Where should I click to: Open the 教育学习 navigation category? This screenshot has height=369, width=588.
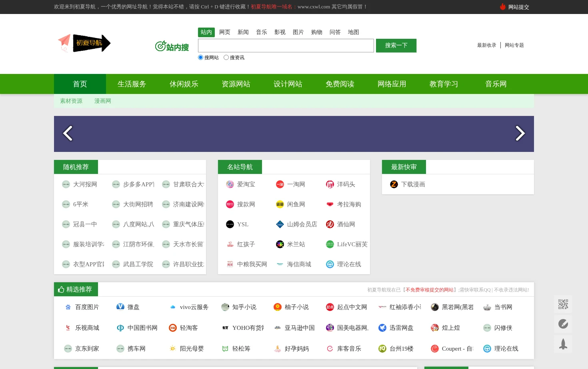pos(444,84)
